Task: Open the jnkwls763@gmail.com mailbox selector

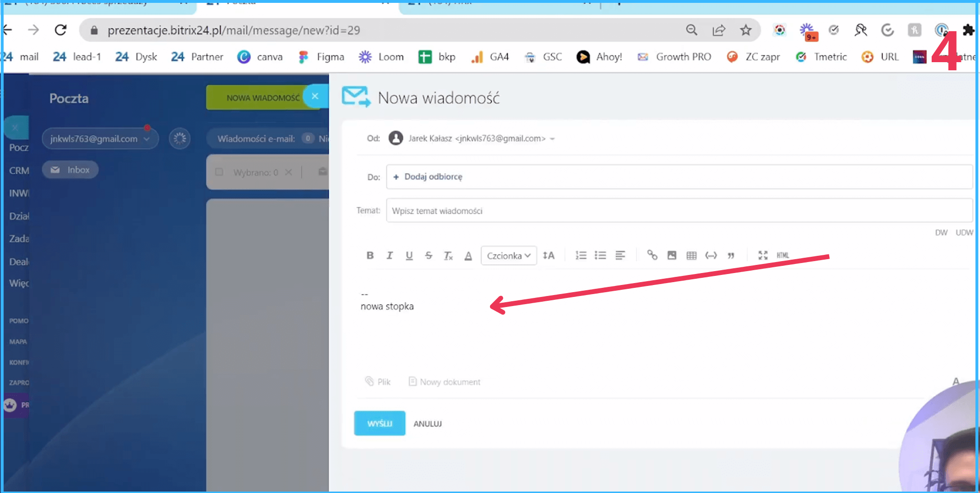Action: (100, 139)
